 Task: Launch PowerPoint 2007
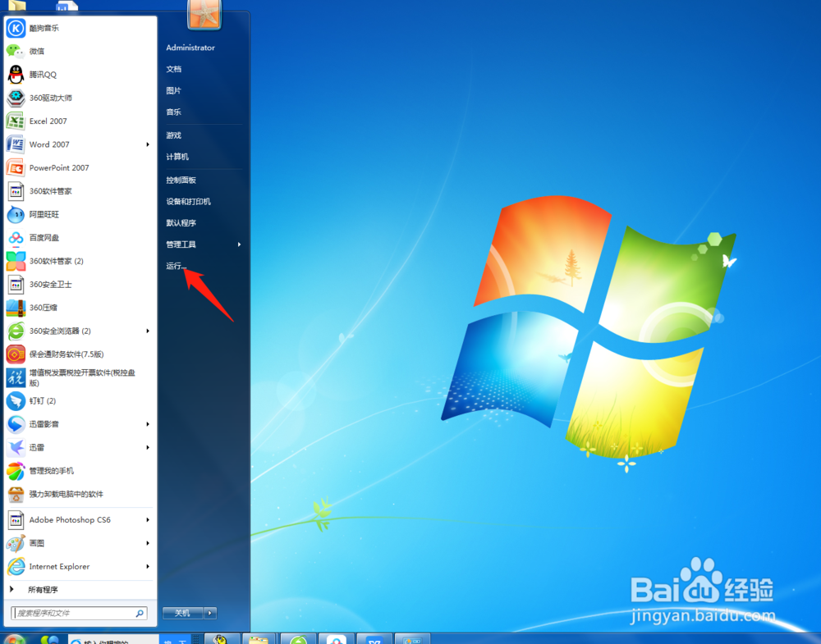80,167
